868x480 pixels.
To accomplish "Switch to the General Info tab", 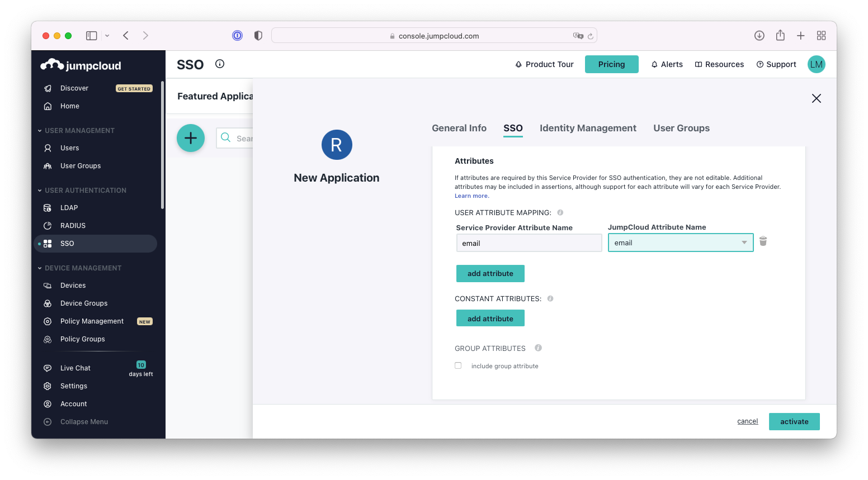I will coord(459,128).
